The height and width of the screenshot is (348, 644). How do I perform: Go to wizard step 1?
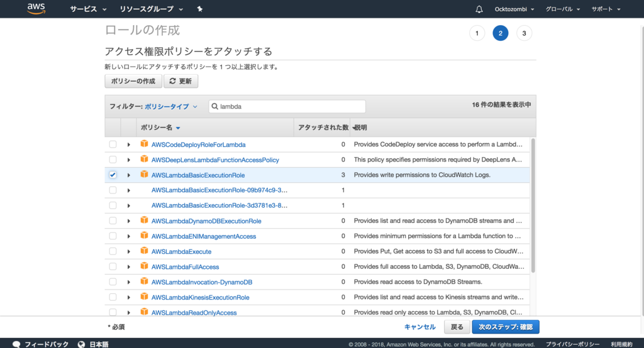(x=477, y=33)
